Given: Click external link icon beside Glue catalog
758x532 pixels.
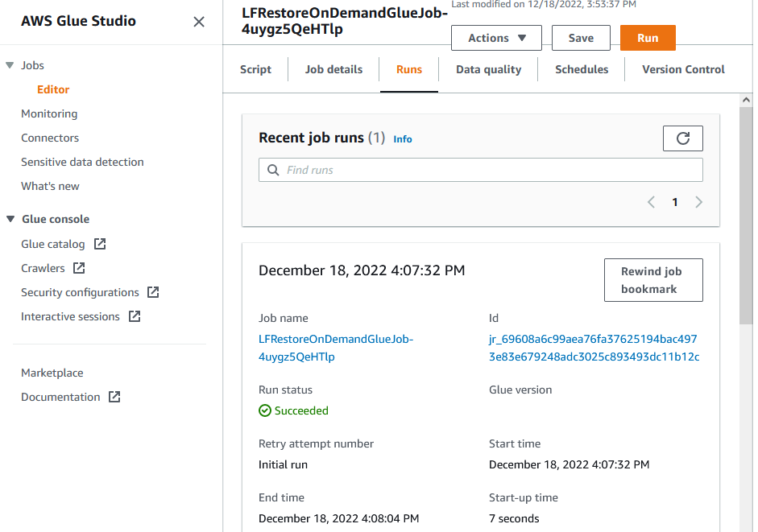Looking at the screenshot, I should 100,244.
